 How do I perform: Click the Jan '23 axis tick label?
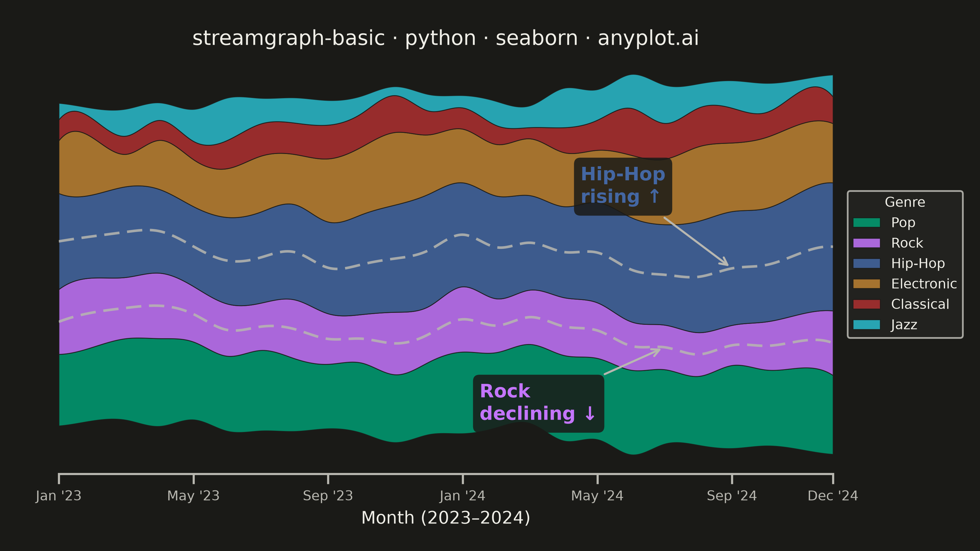58,496
